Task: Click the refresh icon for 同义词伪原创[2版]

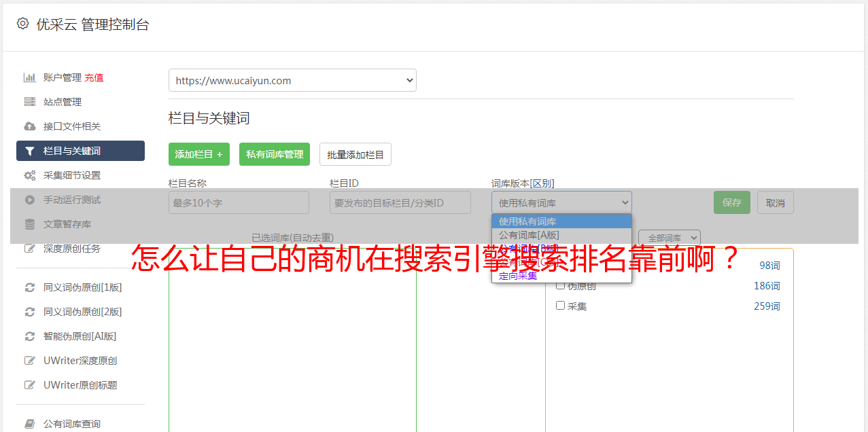Action: coord(30,312)
